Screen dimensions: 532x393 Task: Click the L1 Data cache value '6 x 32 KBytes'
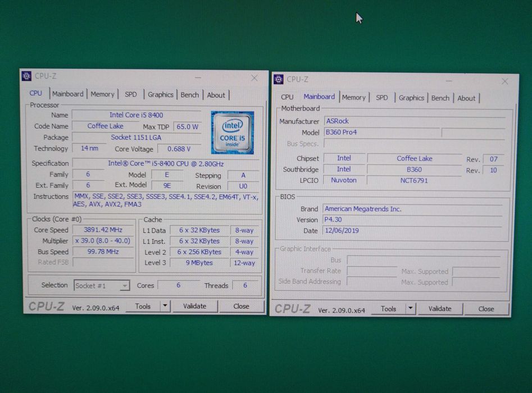point(199,230)
